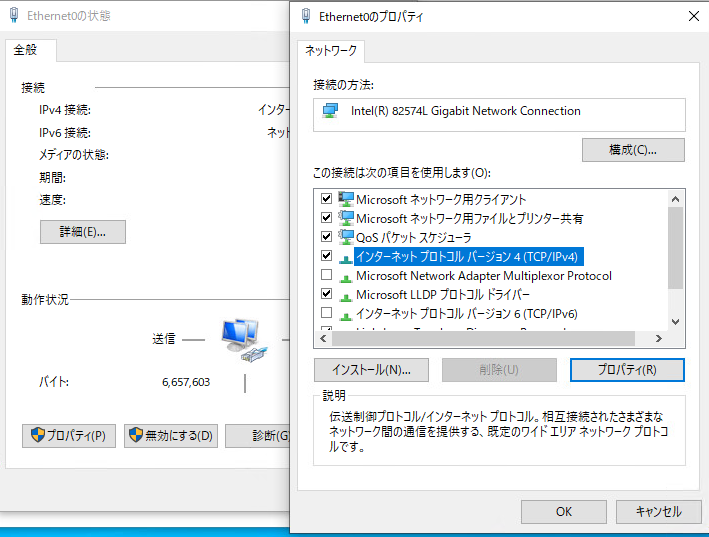Uncheck インターネット プロトコル バージョン 4 checkbox
This screenshot has height=537, width=709.
(326, 256)
